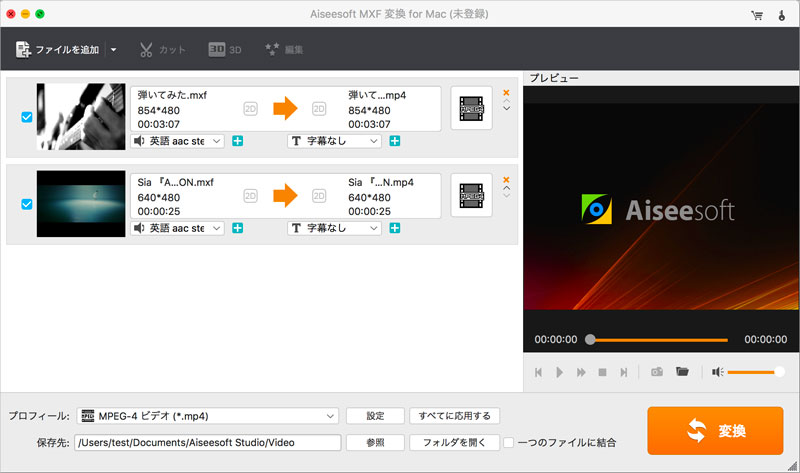Image resolution: width=800 pixels, height=473 pixels.
Task: Take a snapshot with camera icon
Action: [657, 371]
